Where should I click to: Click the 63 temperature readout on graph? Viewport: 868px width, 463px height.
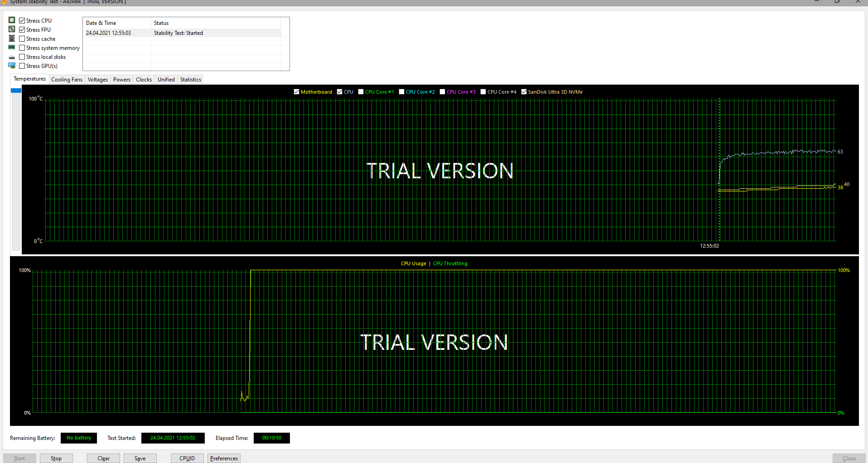[x=840, y=152]
